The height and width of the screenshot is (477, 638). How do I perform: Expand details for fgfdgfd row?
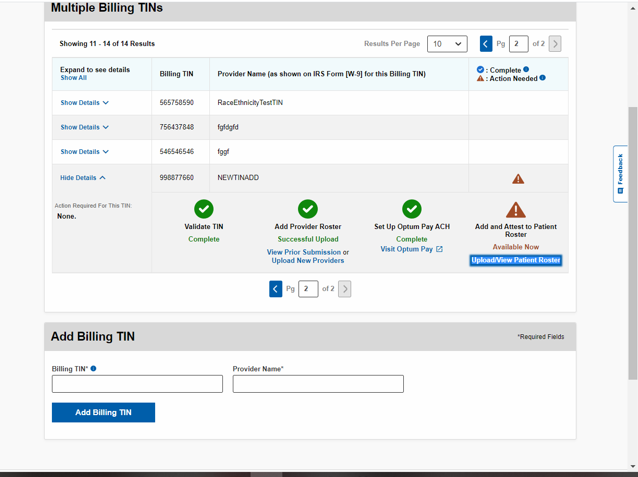point(84,128)
